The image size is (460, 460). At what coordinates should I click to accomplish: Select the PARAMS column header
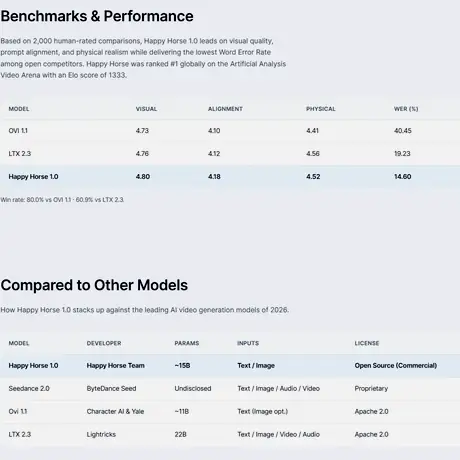tap(187, 343)
